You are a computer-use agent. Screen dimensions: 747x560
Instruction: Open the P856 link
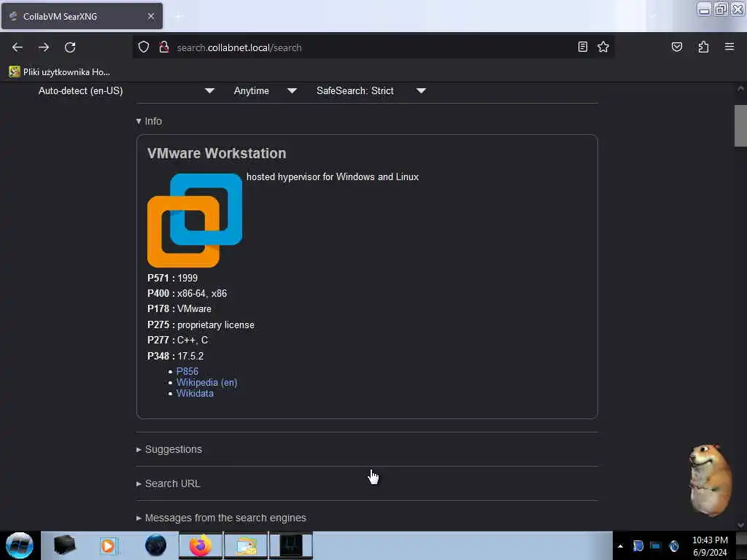click(x=187, y=371)
